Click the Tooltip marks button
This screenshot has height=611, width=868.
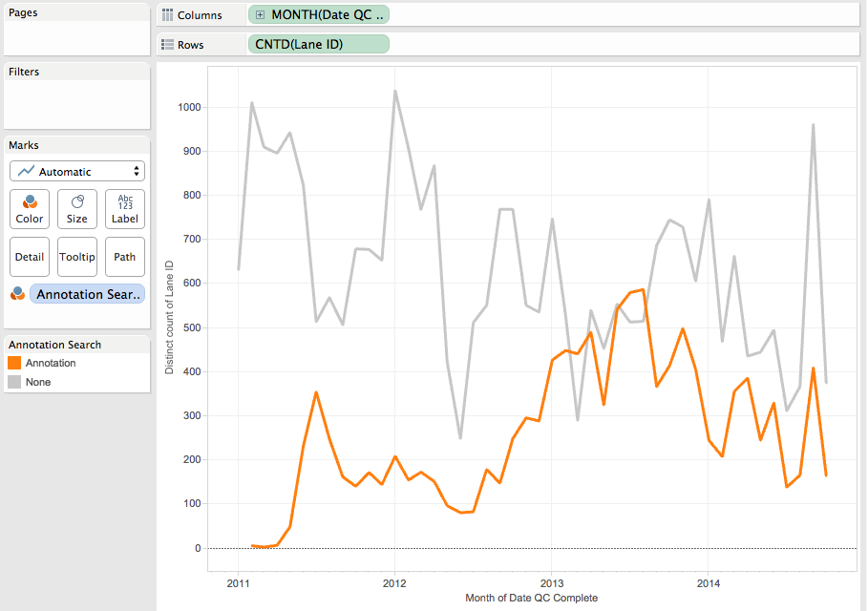point(77,257)
